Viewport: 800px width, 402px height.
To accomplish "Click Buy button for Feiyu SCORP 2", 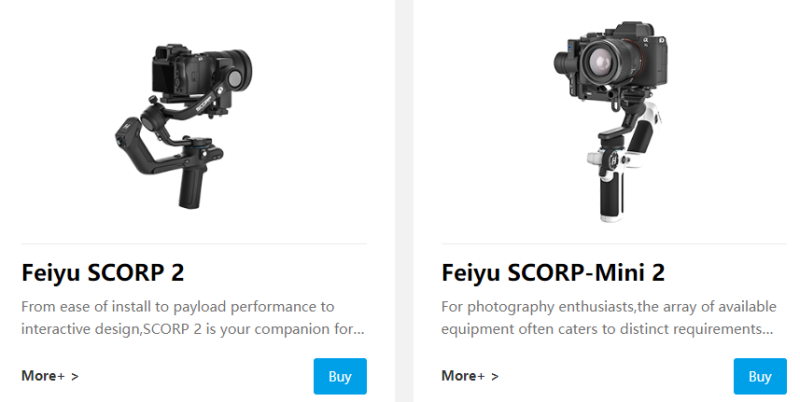I will 340,376.
